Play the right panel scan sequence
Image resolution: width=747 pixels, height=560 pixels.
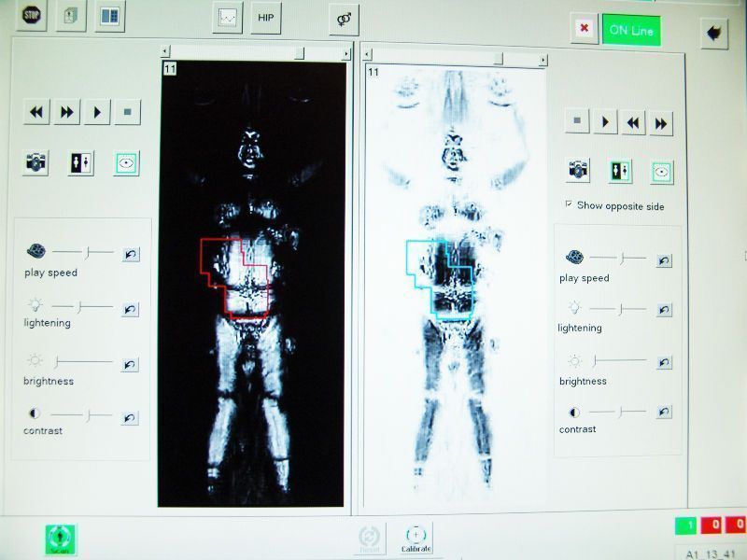click(605, 122)
